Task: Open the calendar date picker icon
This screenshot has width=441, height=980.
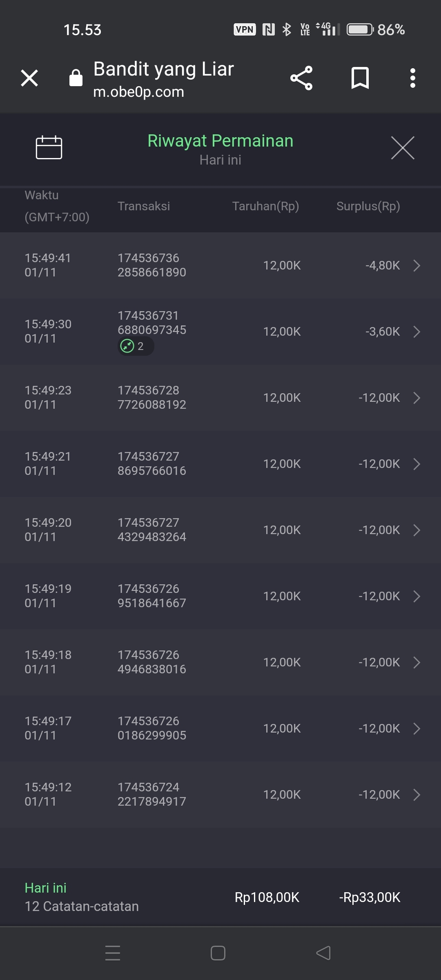Action: [49, 147]
